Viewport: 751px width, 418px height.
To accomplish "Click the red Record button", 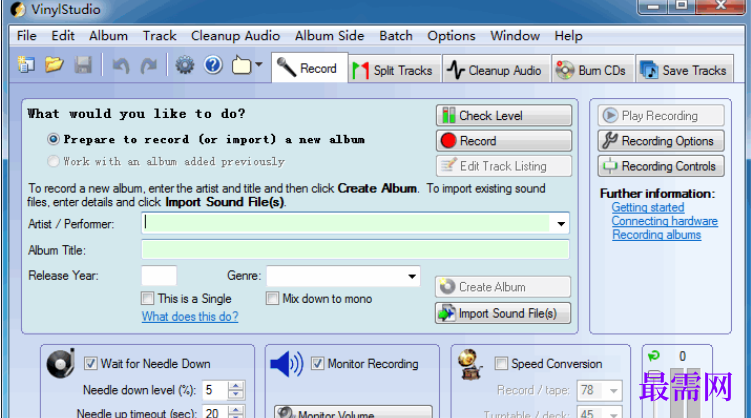I will tap(504, 141).
